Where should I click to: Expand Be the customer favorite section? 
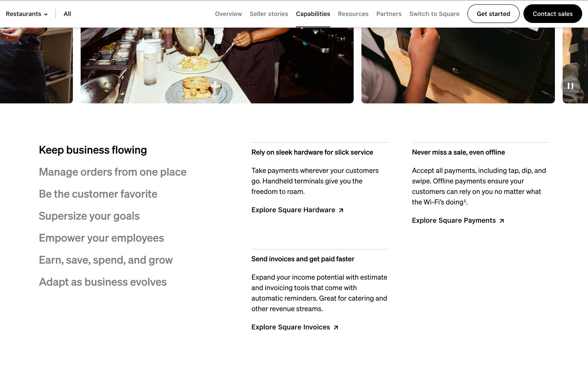98,194
